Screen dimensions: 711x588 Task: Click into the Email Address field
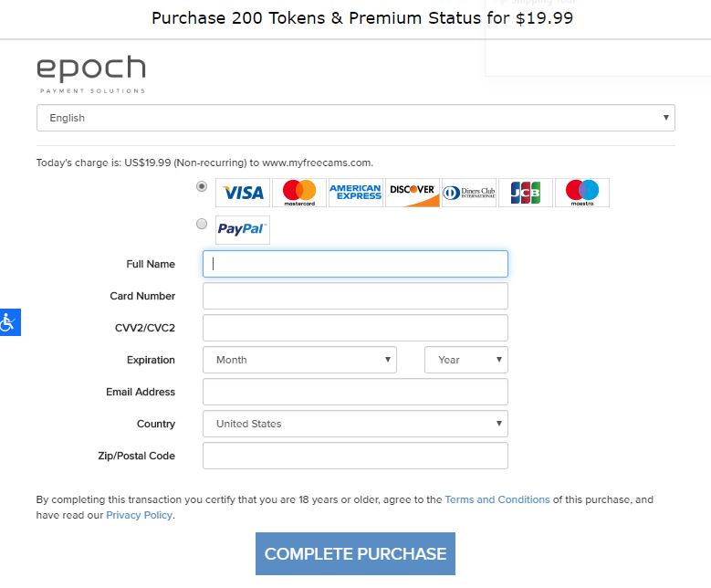(356, 392)
